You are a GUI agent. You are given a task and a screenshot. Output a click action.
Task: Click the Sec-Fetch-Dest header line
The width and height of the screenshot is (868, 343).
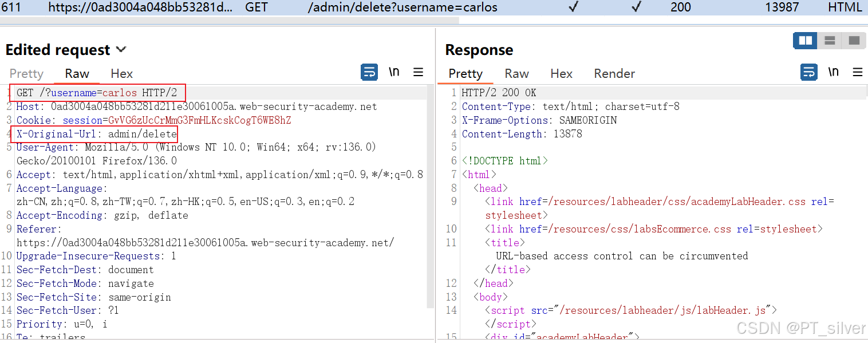85,270
